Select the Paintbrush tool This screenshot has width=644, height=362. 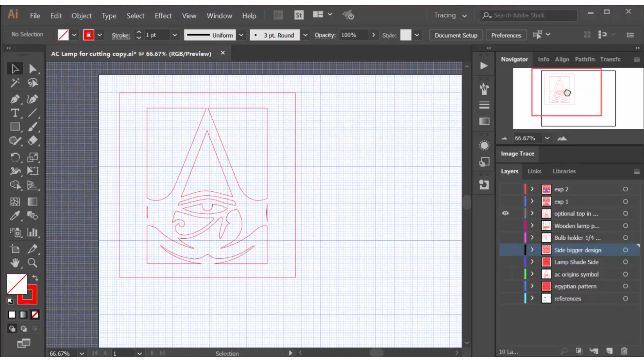tap(33, 127)
